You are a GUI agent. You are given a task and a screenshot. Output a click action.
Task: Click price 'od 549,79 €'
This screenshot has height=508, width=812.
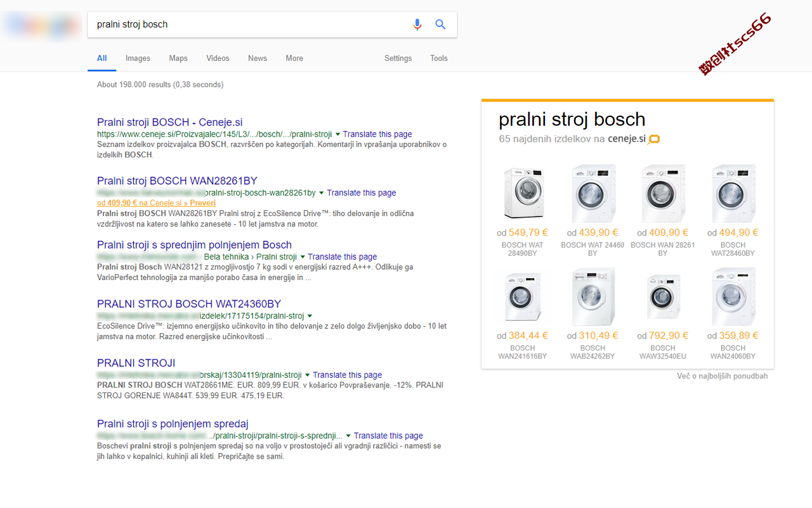coord(523,233)
